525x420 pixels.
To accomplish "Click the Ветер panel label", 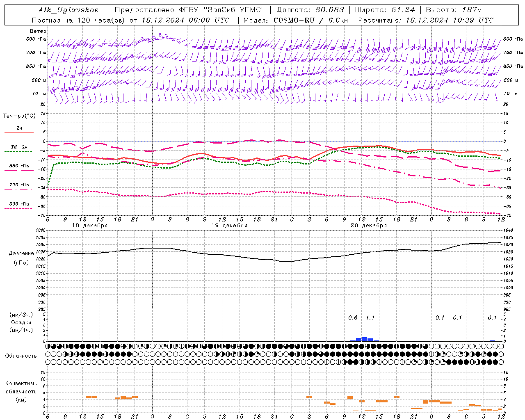I will tap(38, 31).
